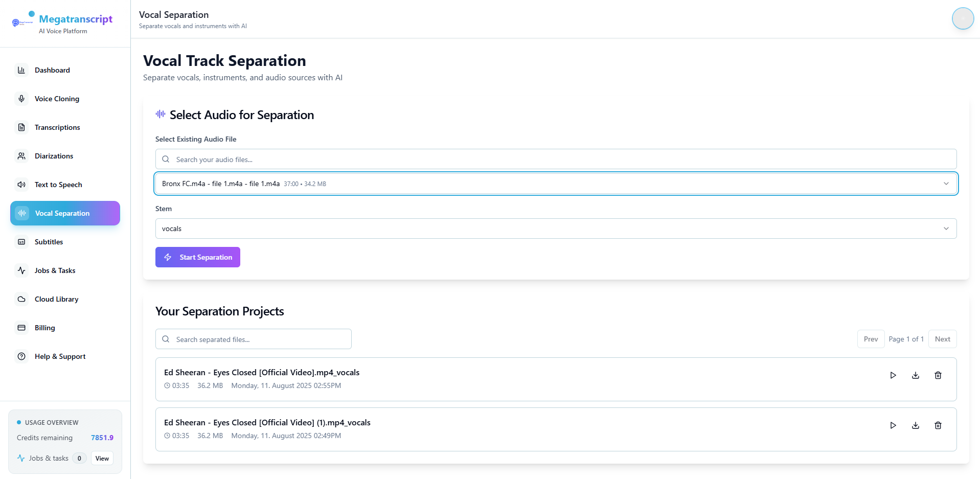Click the user avatar in the top right
Image resolution: width=980 pixels, height=479 pixels.
(963, 18)
